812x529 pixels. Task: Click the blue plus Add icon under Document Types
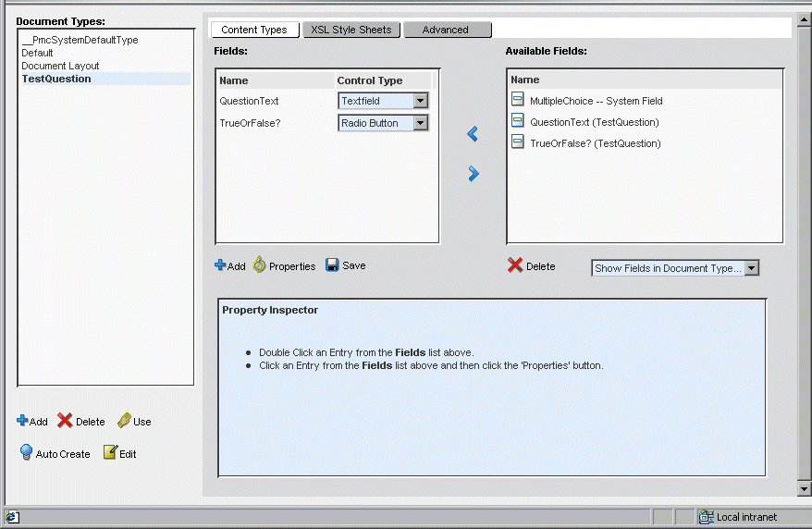[22, 420]
